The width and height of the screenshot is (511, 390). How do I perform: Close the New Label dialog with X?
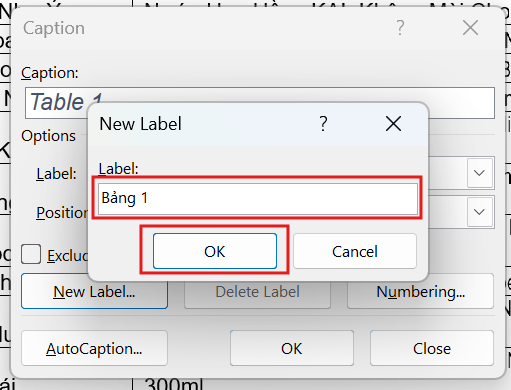click(x=393, y=124)
